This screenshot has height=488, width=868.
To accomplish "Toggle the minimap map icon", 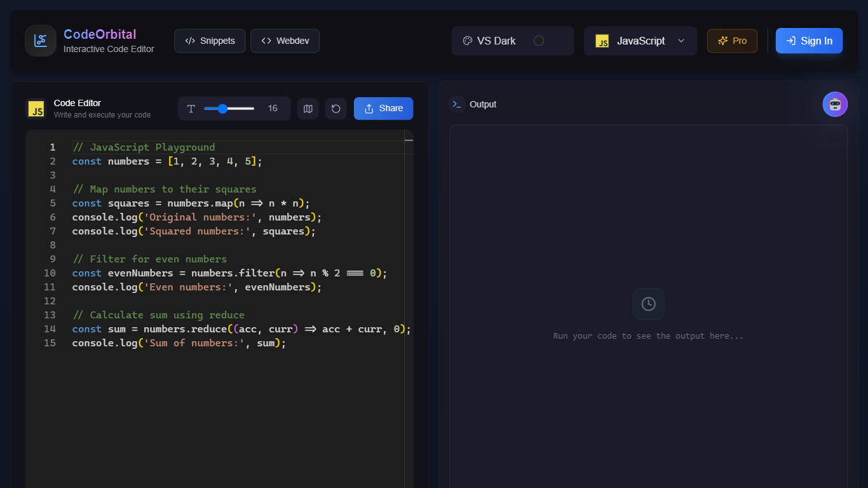I will point(308,109).
